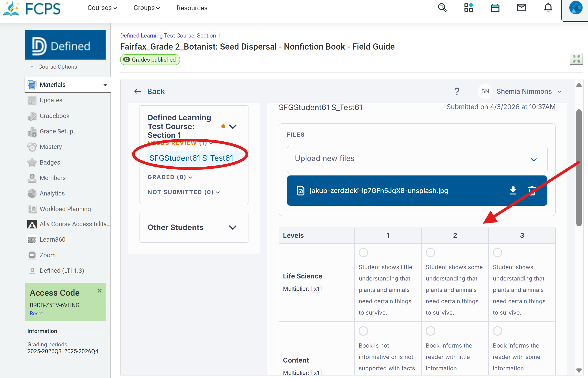Open Badges in the sidebar
The width and height of the screenshot is (588, 378).
click(50, 163)
